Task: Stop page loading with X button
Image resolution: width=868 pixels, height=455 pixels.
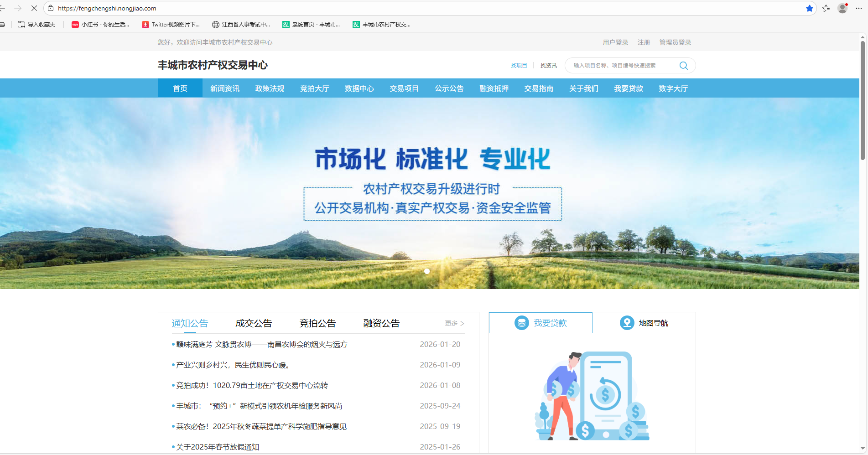Action: 34,8
